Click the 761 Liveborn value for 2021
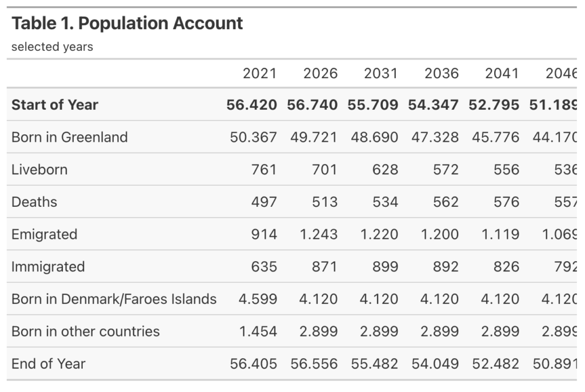The image size is (585, 392). point(264,170)
